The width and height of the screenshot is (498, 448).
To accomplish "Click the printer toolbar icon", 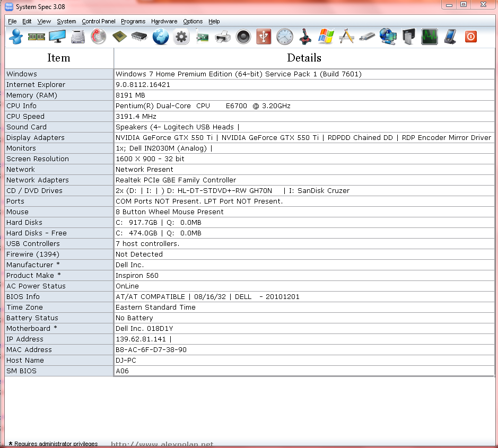I will [x=223, y=37].
